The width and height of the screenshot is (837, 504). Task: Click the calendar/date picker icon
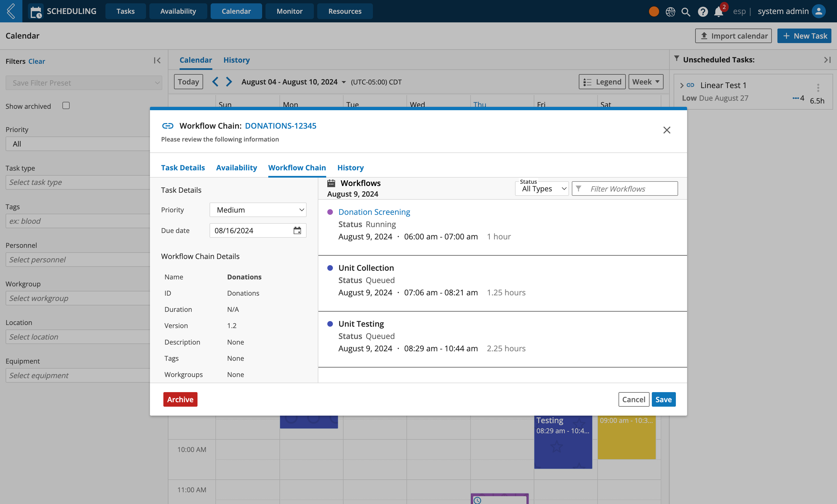(x=297, y=230)
